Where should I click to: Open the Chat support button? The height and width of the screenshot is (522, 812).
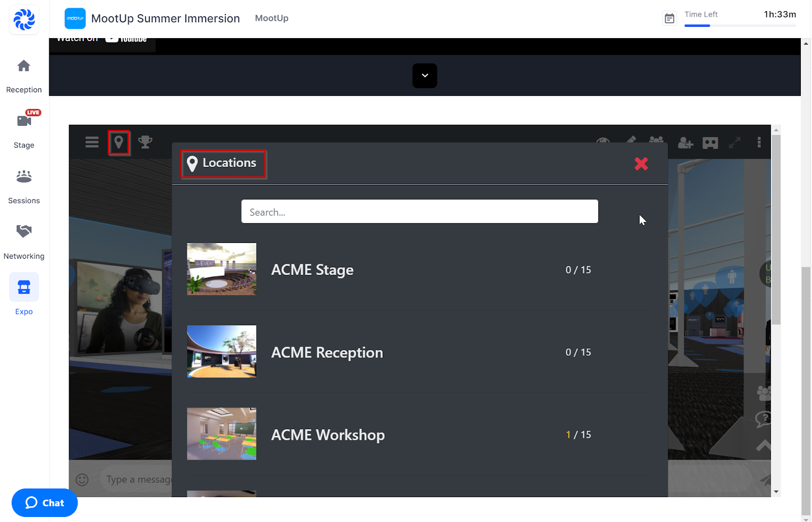(45, 503)
